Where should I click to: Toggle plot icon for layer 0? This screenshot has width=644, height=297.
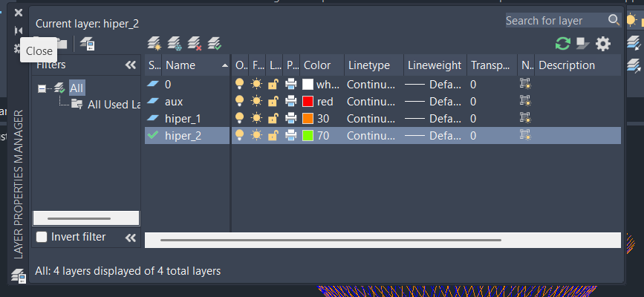pyautogui.click(x=290, y=84)
